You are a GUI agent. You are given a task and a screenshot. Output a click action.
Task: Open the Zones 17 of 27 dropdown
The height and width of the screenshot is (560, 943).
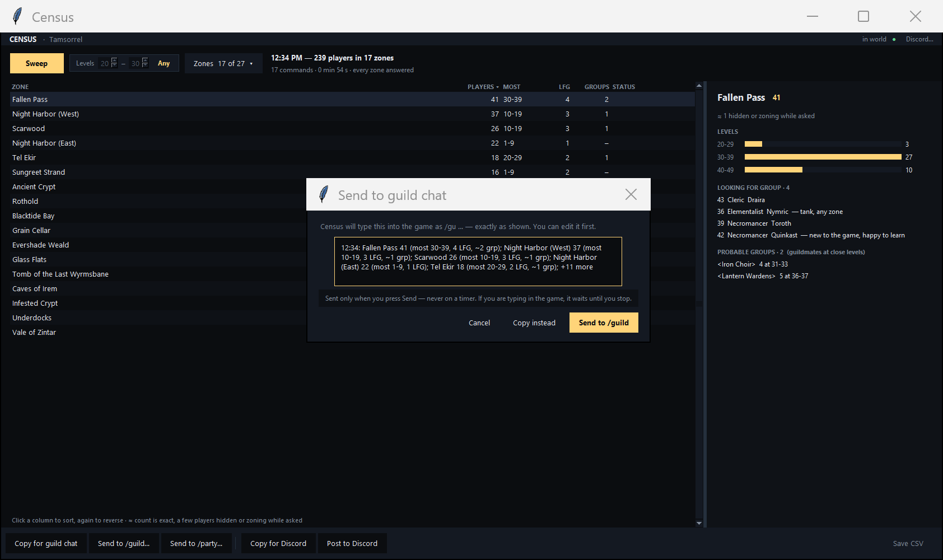[x=223, y=63]
